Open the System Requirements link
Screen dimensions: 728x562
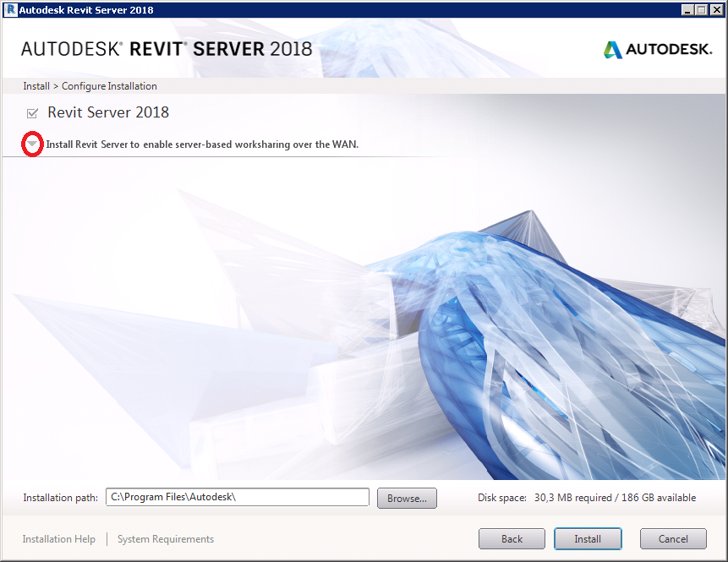tap(165, 539)
